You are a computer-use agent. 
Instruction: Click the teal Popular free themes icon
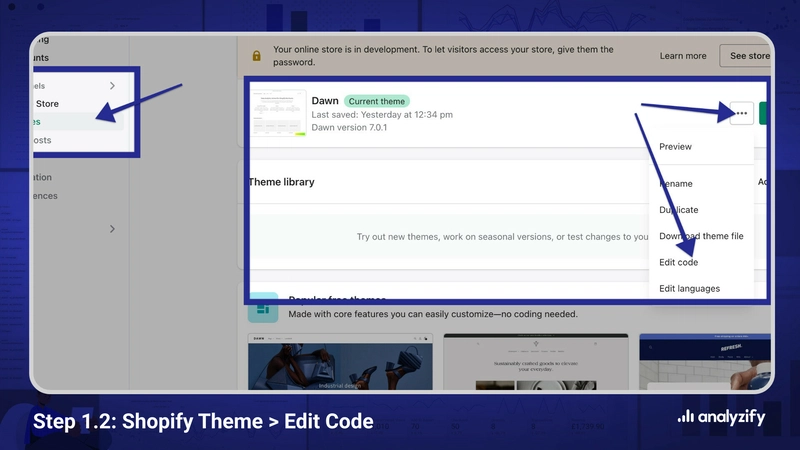[x=264, y=308]
